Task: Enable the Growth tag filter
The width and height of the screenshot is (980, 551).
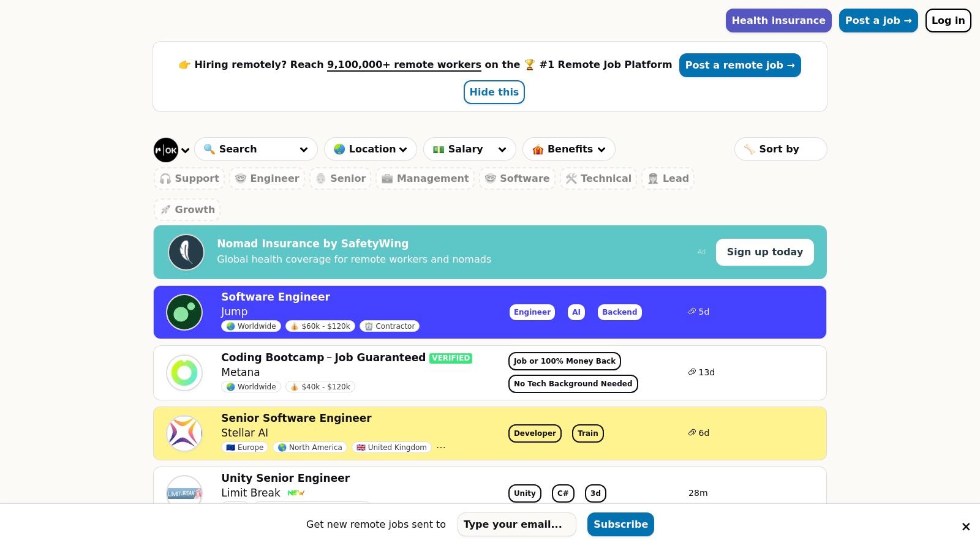Action: [187, 210]
